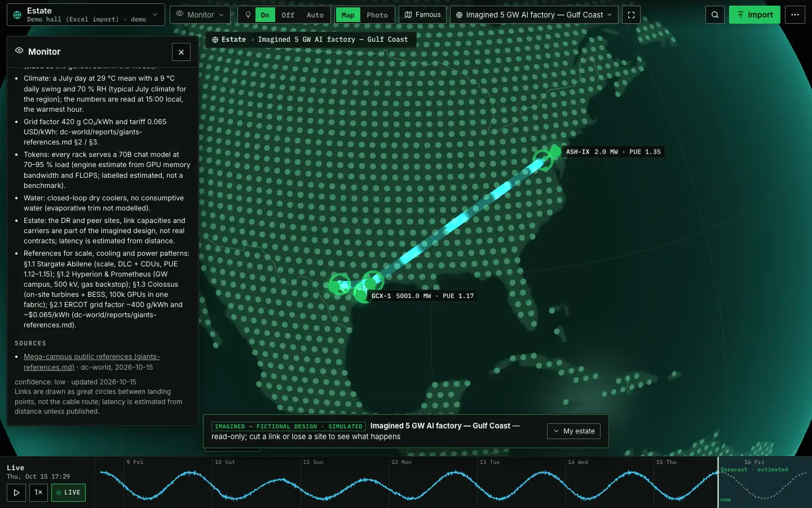Viewport: 812px width, 508px height.
Task: Click the lightbulb lights icon
Action: pos(248,15)
